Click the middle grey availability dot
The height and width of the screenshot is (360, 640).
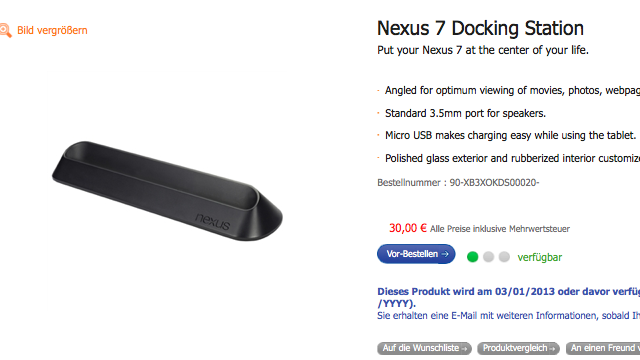(488, 257)
